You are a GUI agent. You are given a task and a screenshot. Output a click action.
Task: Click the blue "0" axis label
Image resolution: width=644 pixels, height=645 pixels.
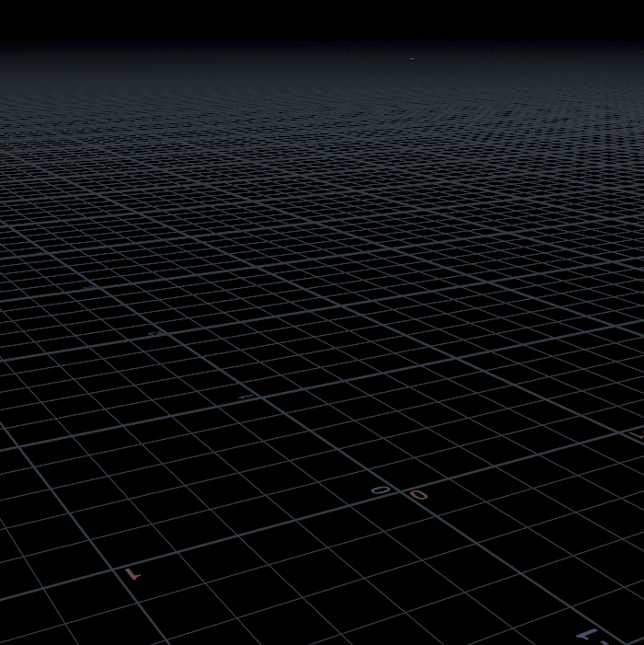click(379, 490)
